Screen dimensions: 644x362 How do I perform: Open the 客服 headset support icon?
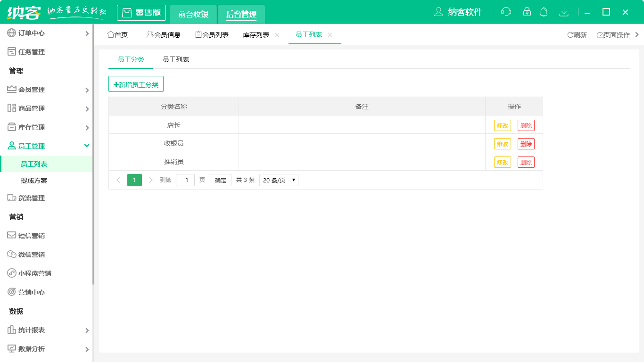tap(506, 12)
